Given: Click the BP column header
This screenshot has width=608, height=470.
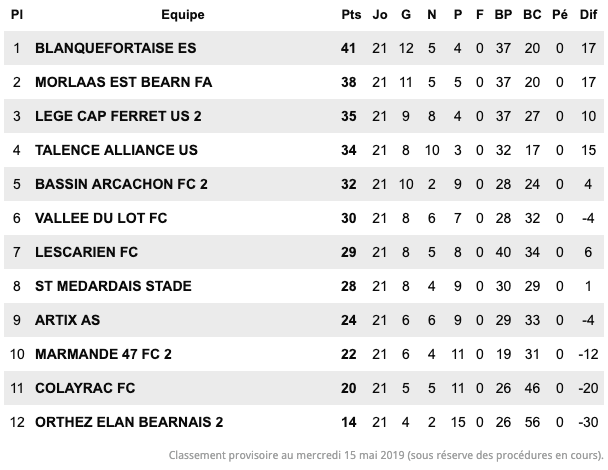Looking at the screenshot, I should pos(503,15).
